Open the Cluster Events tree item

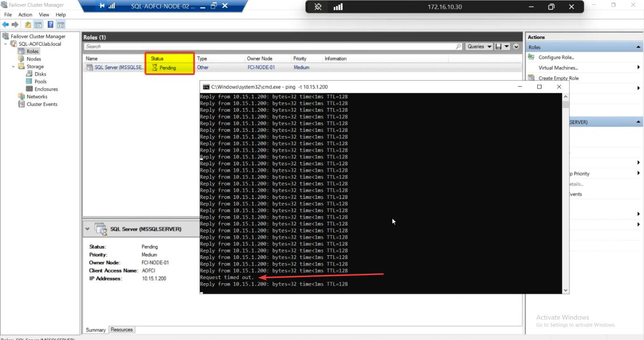(x=42, y=104)
